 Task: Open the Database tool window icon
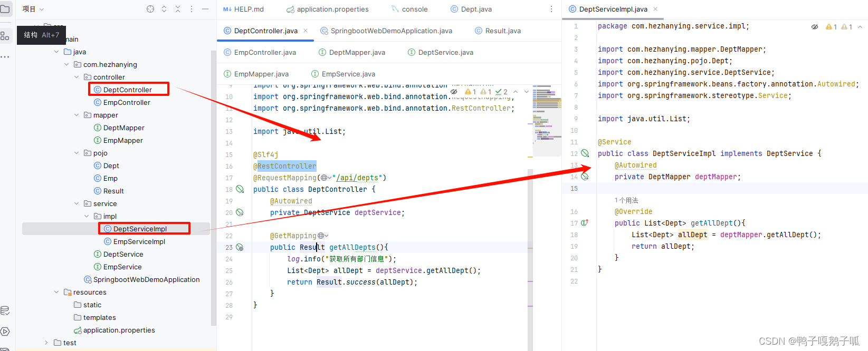5,310
